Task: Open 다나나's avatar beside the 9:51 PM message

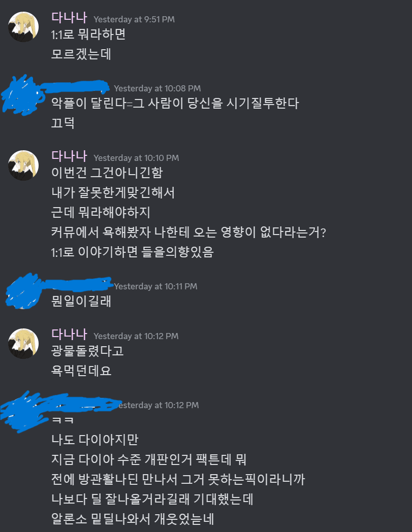Action: (23, 27)
